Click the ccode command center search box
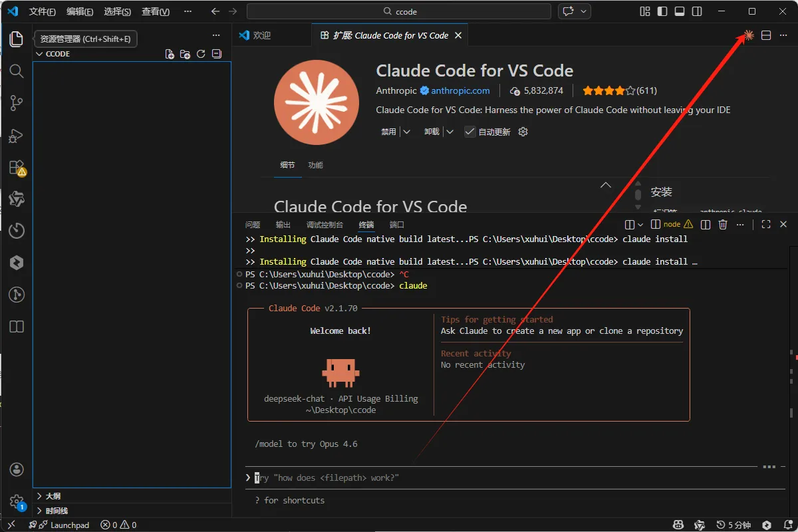The height and width of the screenshot is (532, 798). click(x=399, y=11)
